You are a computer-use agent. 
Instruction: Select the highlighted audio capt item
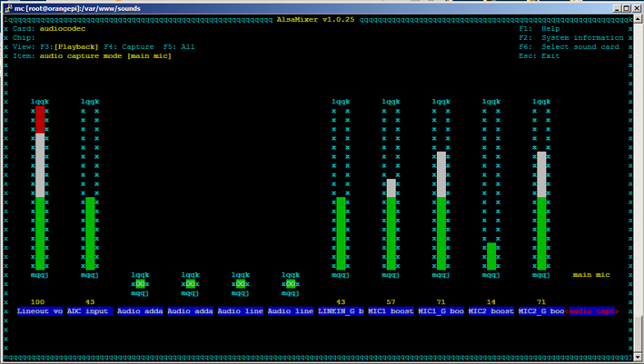click(x=591, y=311)
